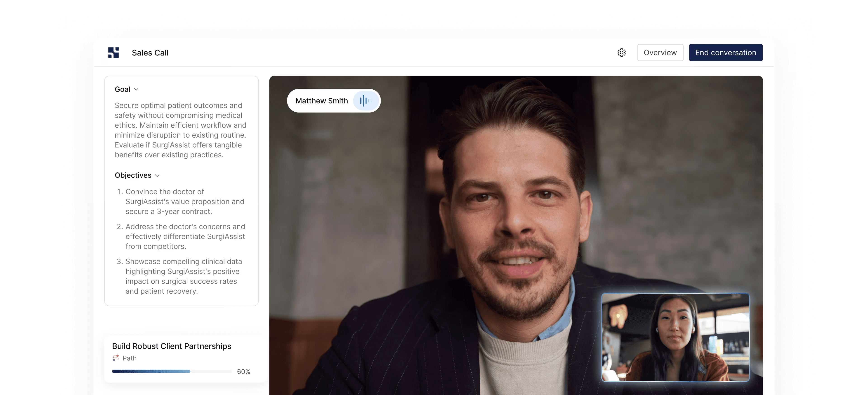Image resolution: width=868 pixels, height=395 pixels.
Task: Click the Goal heading
Action: pyautogui.click(x=122, y=89)
